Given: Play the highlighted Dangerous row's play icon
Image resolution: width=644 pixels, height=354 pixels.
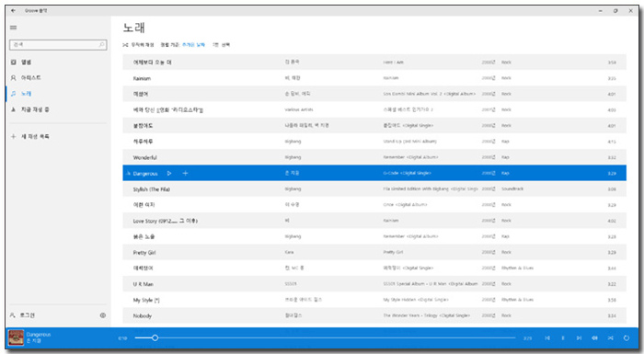Looking at the screenshot, I should tap(169, 173).
